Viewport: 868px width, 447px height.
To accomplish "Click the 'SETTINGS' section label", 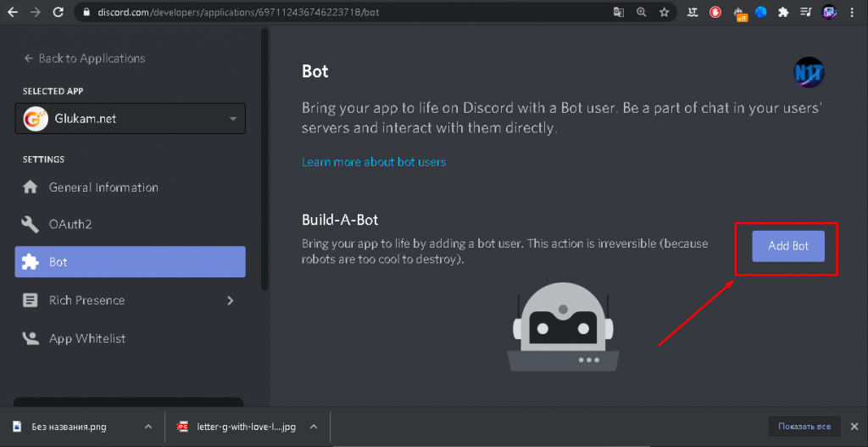I will [44, 159].
